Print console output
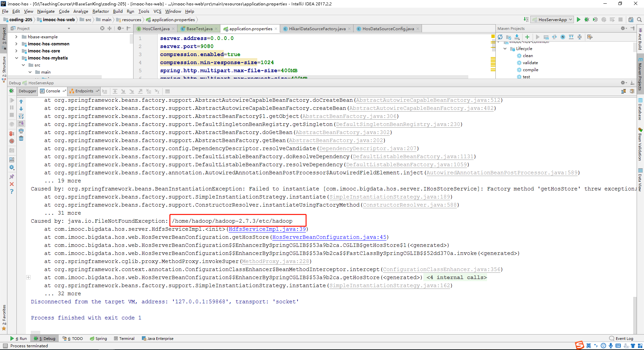Viewport: 644px width, 350px height. 21,131
